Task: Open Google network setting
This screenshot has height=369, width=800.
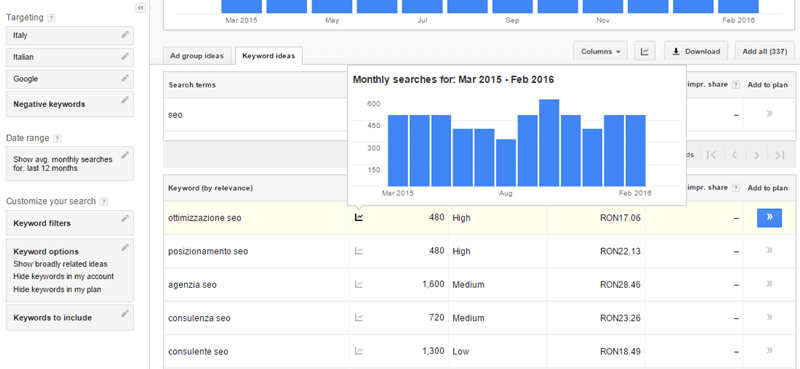Action: [x=70, y=80]
